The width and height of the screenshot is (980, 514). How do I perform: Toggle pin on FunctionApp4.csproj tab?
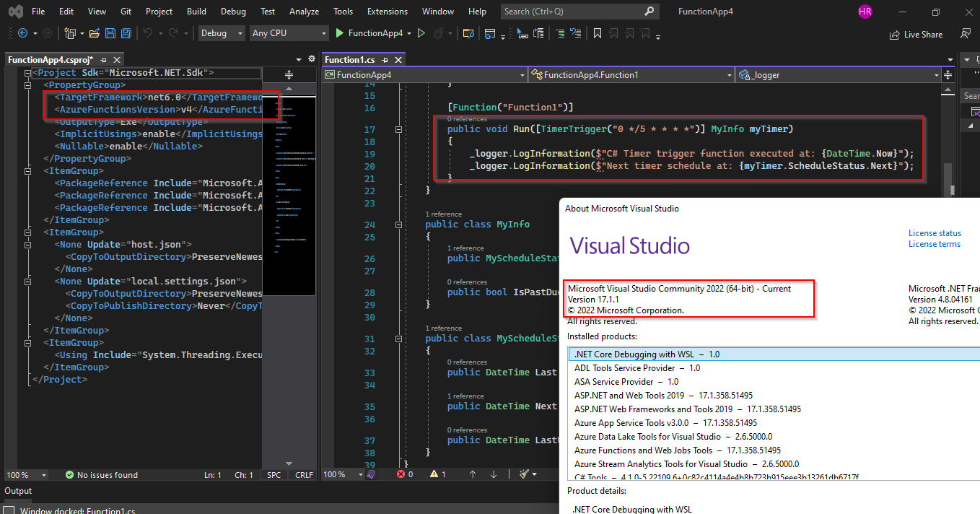(104, 60)
